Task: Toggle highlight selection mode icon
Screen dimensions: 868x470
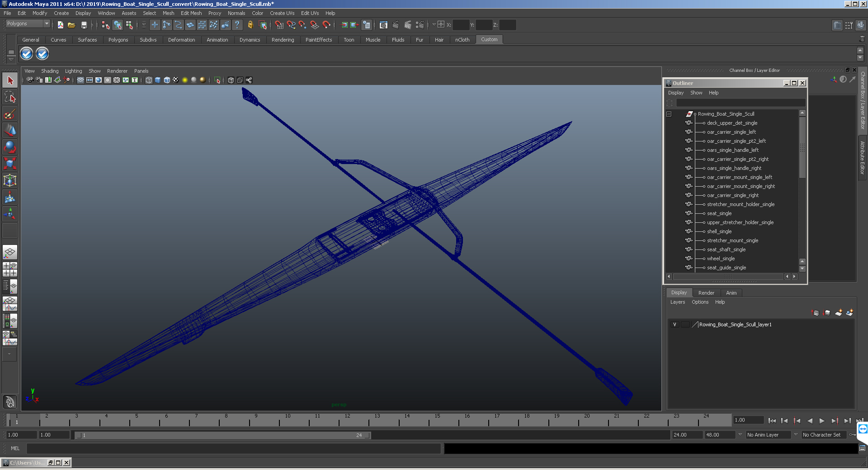Action: pyautogui.click(x=263, y=25)
